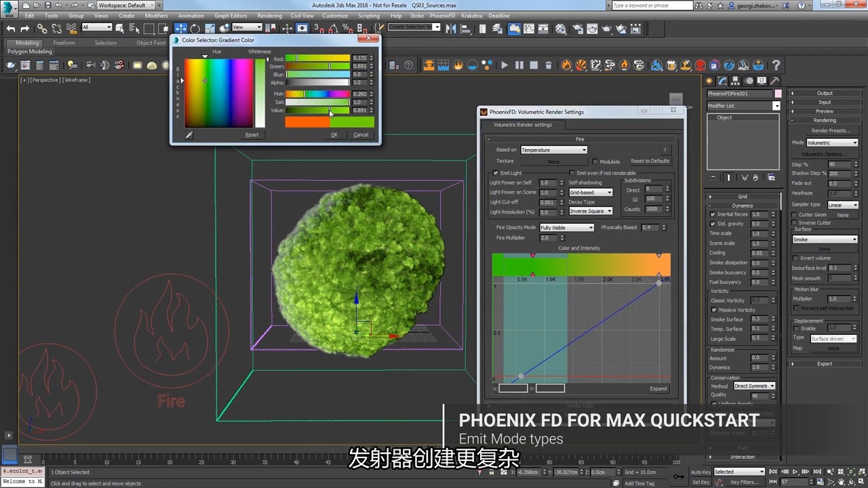The height and width of the screenshot is (488, 868).
Task: Open the Utilities hammer panel tab
Action: (773, 81)
